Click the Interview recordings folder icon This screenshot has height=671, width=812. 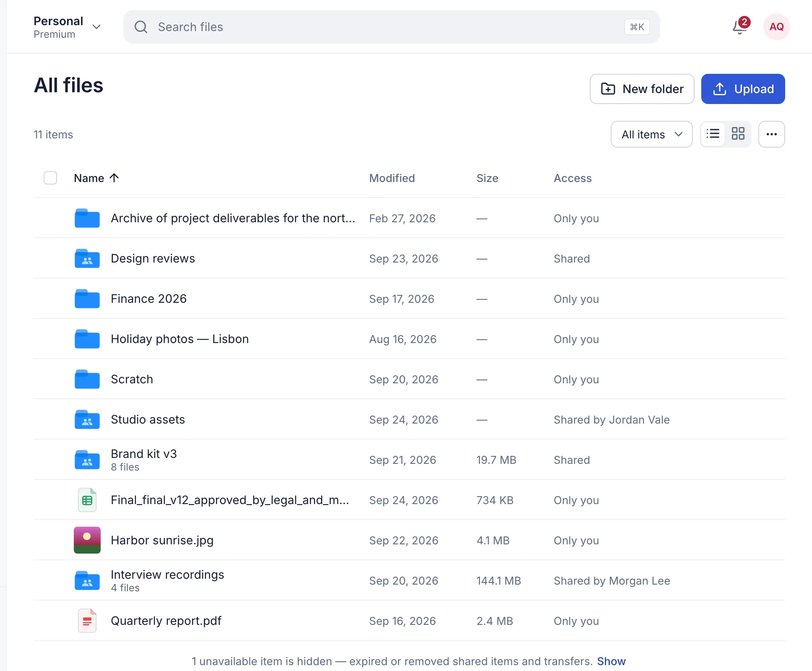point(87,580)
